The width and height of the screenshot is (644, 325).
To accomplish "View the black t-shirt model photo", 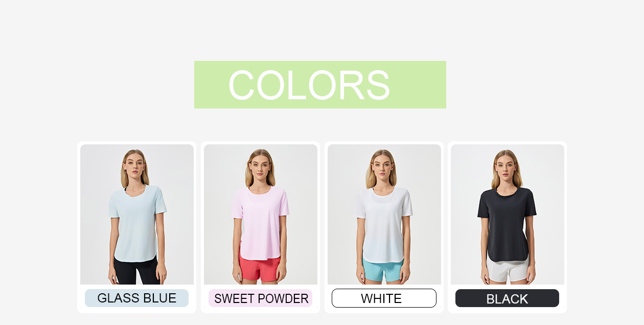I will click(x=508, y=214).
